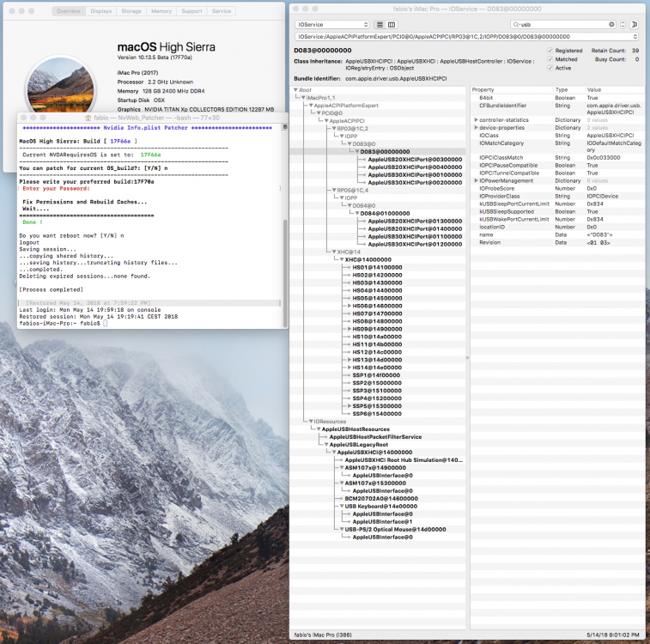Image resolution: width=650 pixels, height=644 pixels.
Task: Click the home folder icon in Terminal title
Action: pyautogui.click(x=88, y=118)
